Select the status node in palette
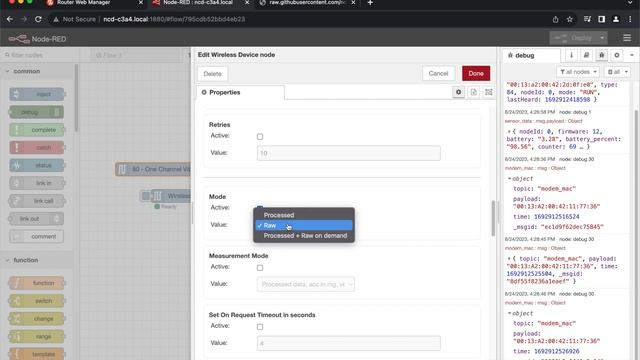The height and width of the screenshot is (360, 640). pos(37,165)
